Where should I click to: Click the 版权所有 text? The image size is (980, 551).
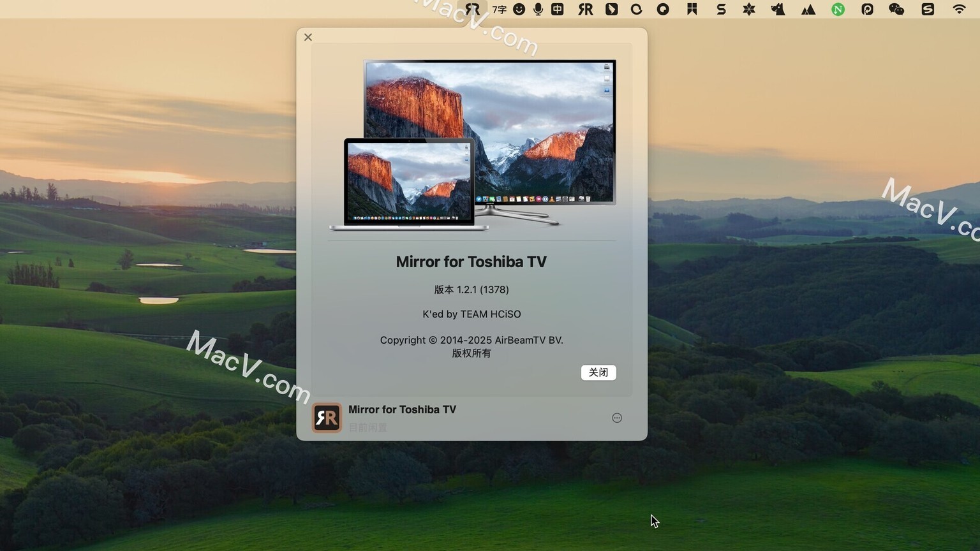pos(471,353)
